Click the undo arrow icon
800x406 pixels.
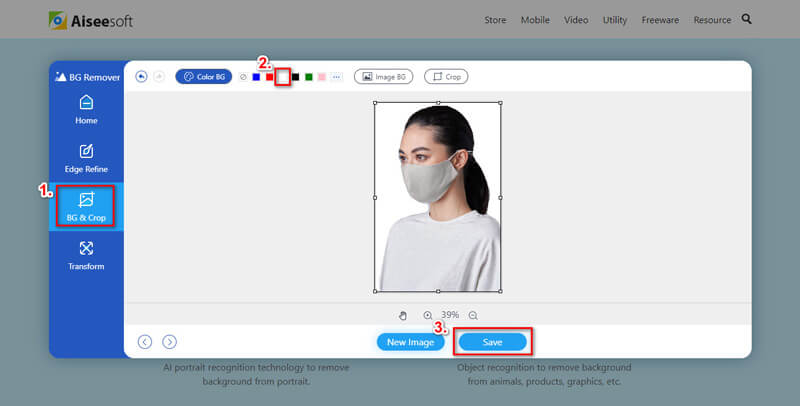pos(141,77)
